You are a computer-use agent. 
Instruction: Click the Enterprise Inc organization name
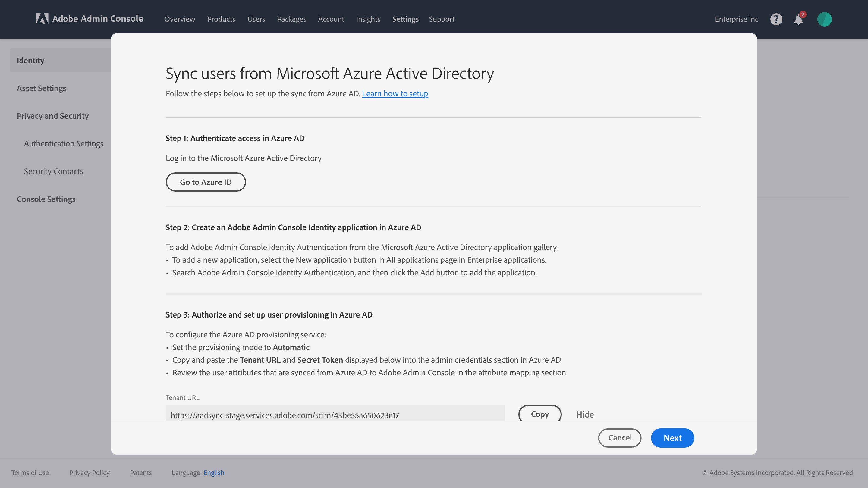click(736, 19)
